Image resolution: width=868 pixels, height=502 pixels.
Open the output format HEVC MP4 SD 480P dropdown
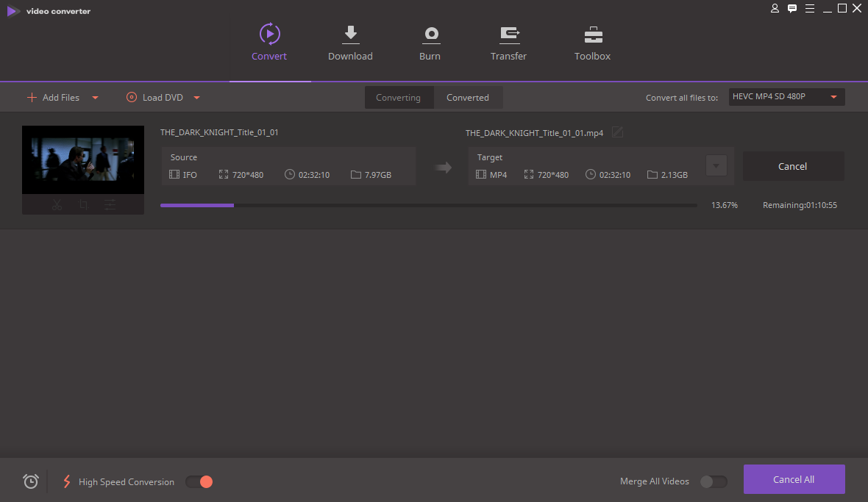point(786,97)
